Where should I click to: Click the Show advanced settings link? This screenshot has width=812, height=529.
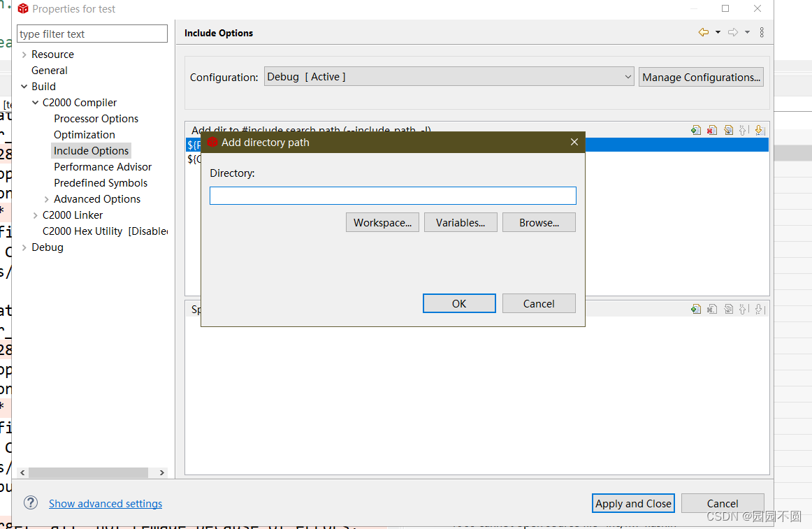[x=106, y=503]
